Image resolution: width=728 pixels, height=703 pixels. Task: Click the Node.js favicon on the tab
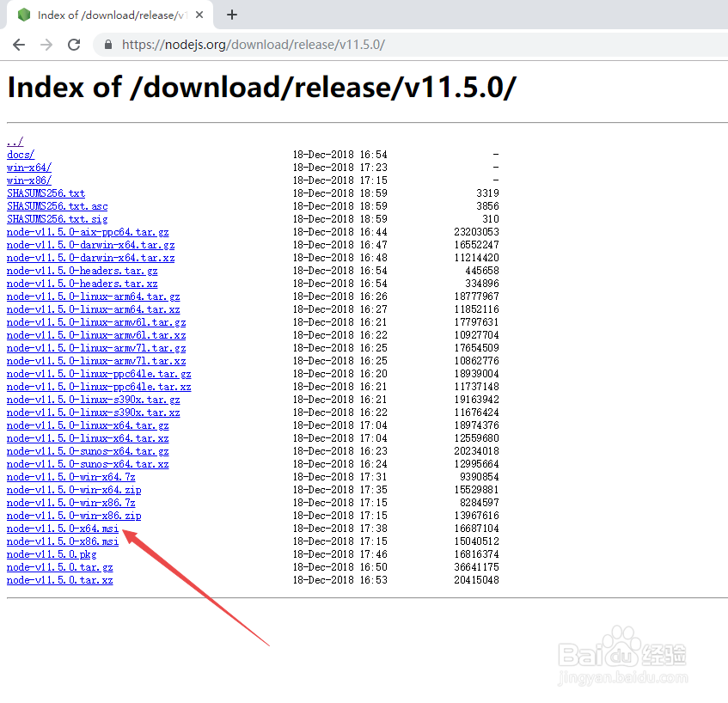click(x=24, y=15)
